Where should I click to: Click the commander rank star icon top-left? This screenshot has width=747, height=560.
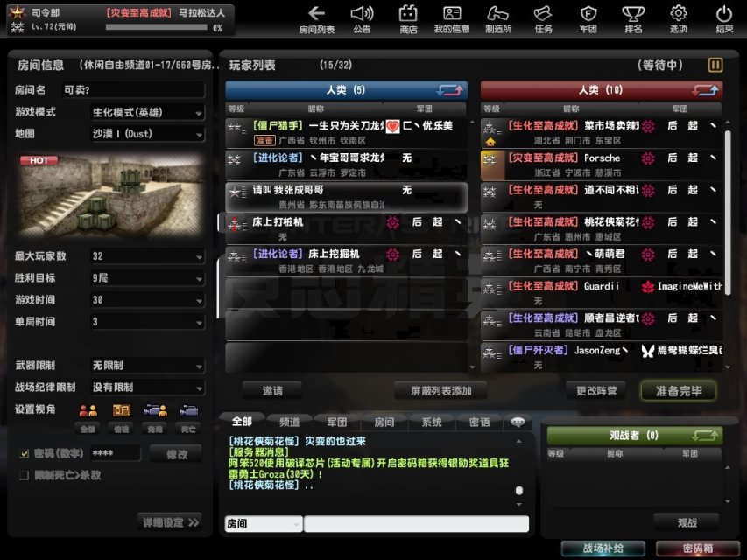pos(18,12)
